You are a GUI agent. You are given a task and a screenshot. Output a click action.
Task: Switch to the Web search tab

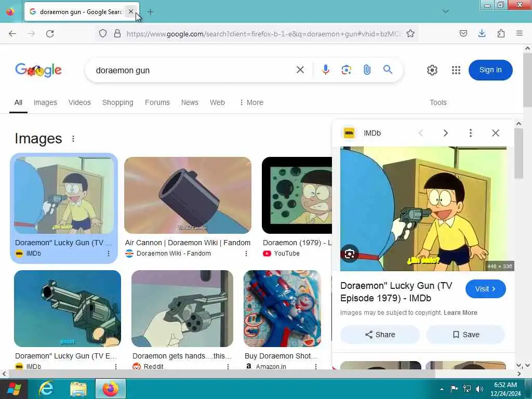(217, 102)
